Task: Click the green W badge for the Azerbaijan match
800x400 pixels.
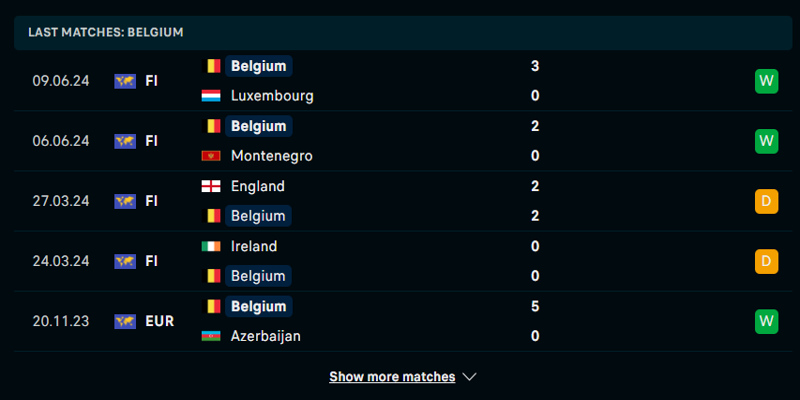Action: click(x=766, y=321)
